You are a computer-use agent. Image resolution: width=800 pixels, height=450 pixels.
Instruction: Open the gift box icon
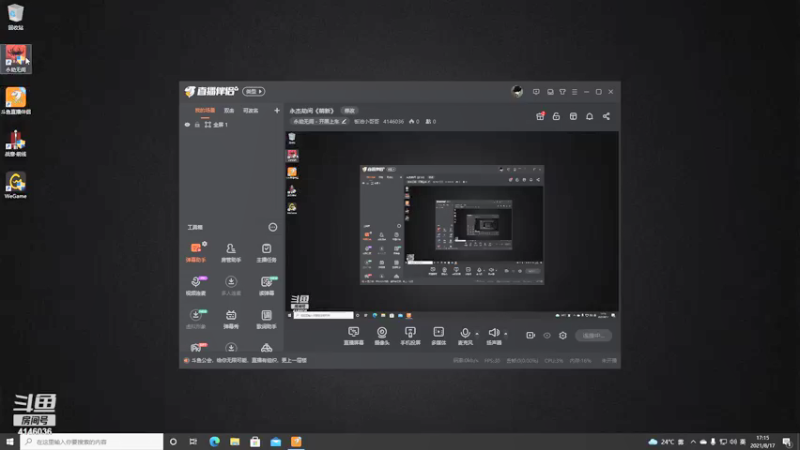[x=540, y=116]
